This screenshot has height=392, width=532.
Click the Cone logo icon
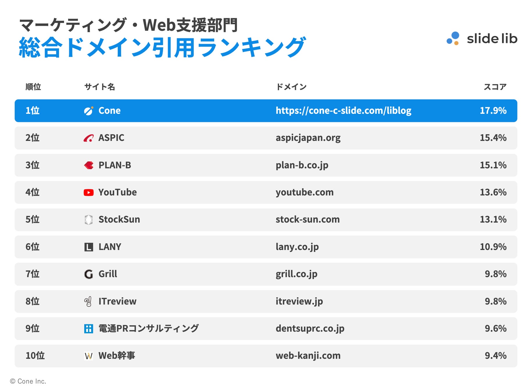89,111
